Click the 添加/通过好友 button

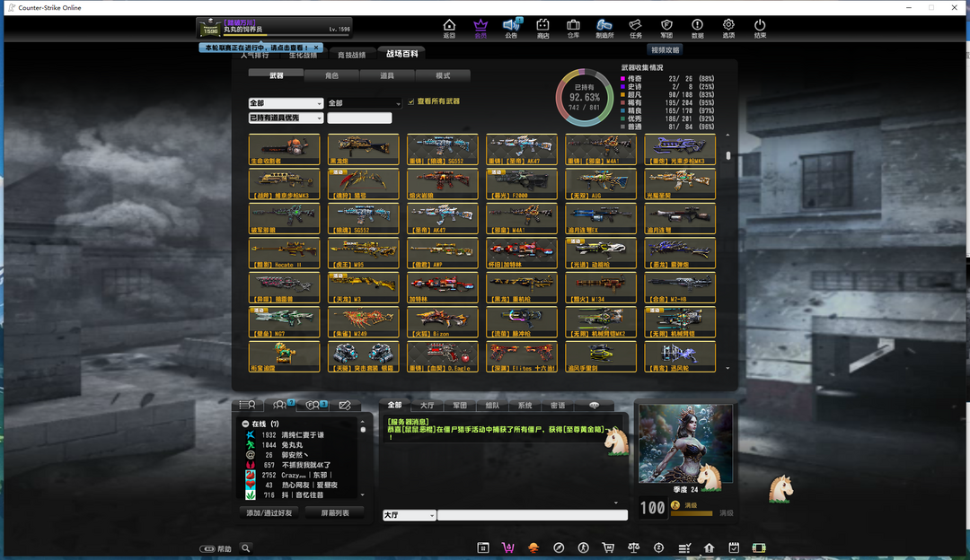(269, 513)
